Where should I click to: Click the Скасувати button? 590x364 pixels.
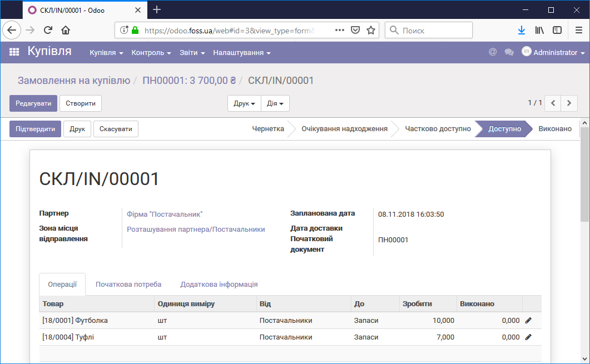(116, 129)
